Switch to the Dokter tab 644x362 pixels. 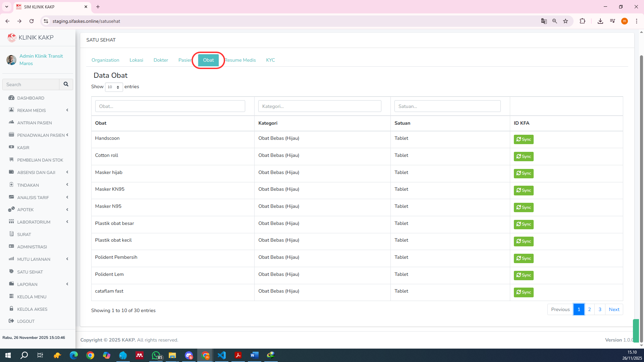point(161,60)
